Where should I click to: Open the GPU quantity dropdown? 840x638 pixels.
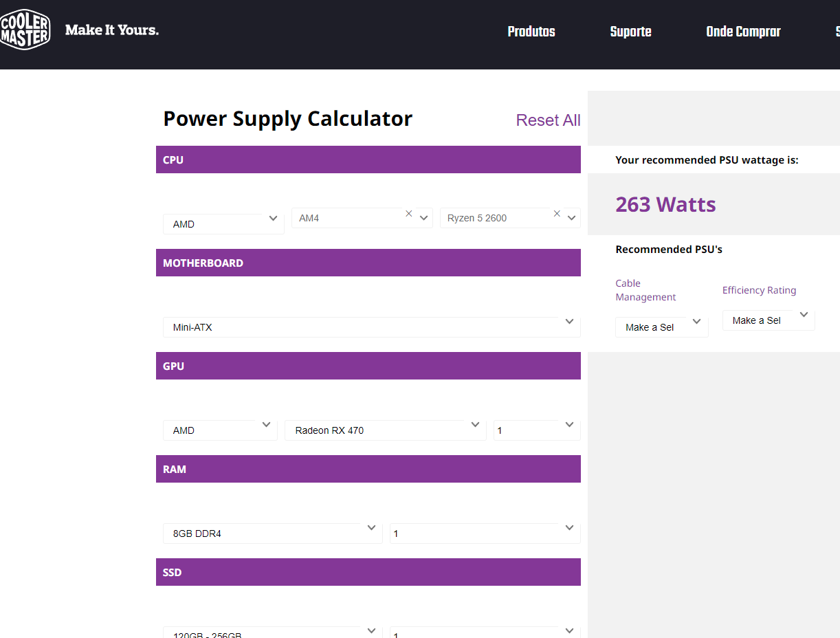(537, 430)
